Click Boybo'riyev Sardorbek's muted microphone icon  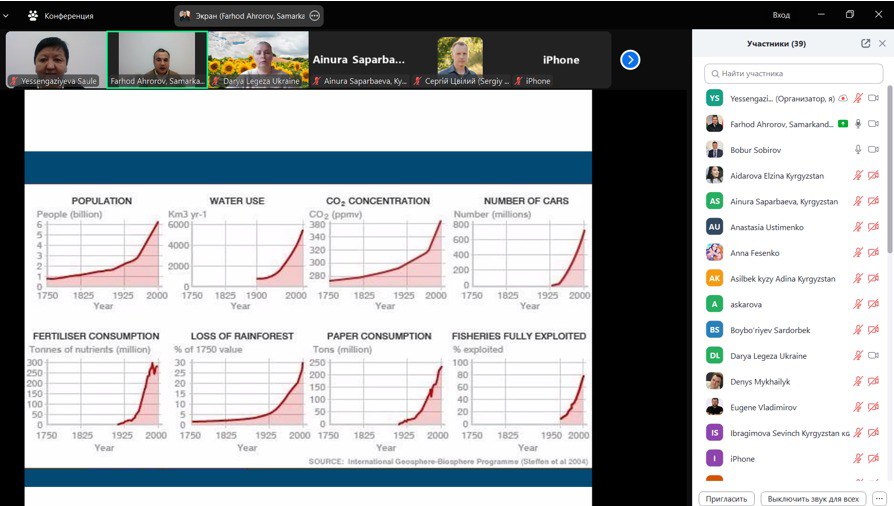pos(858,330)
